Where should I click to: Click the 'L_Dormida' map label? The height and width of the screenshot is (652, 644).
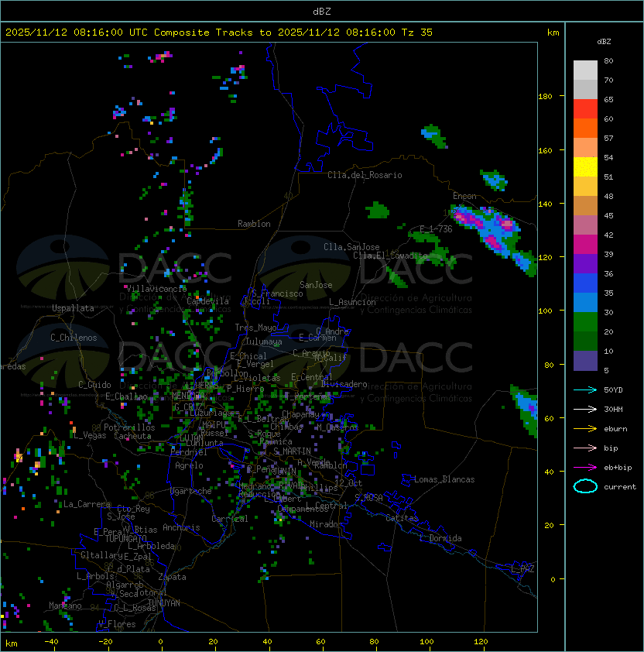(440, 538)
